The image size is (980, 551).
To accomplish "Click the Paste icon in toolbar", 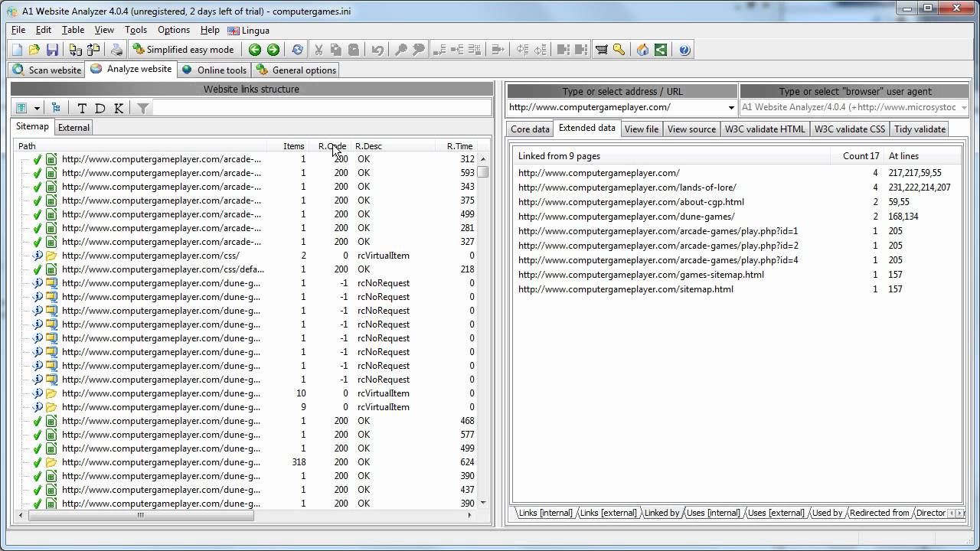I will coord(354,50).
